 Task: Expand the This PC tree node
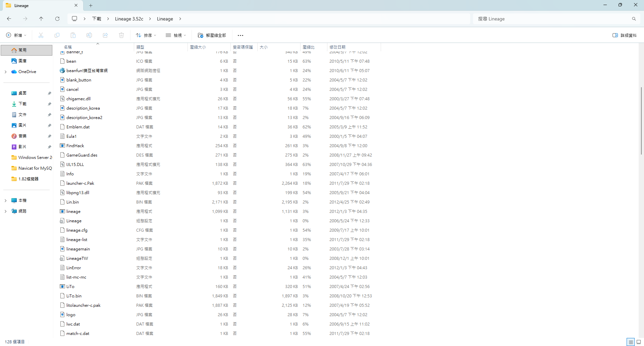[5, 200]
